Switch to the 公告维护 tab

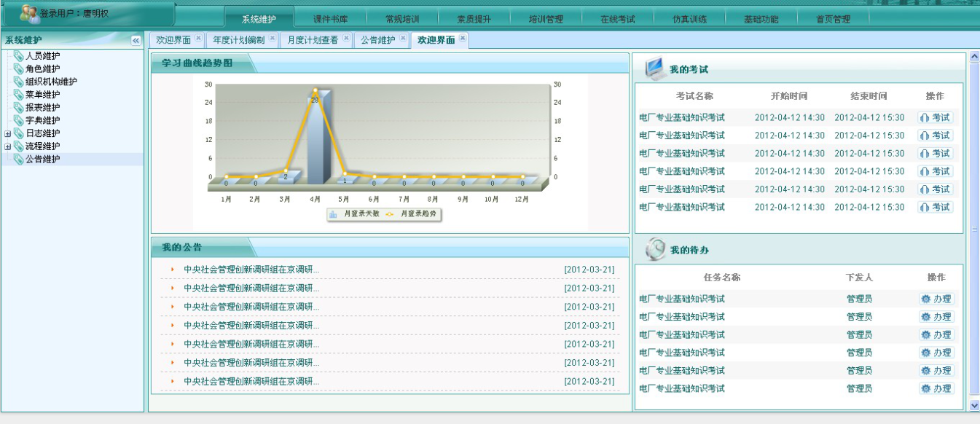pyautogui.click(x=377, y=40)
